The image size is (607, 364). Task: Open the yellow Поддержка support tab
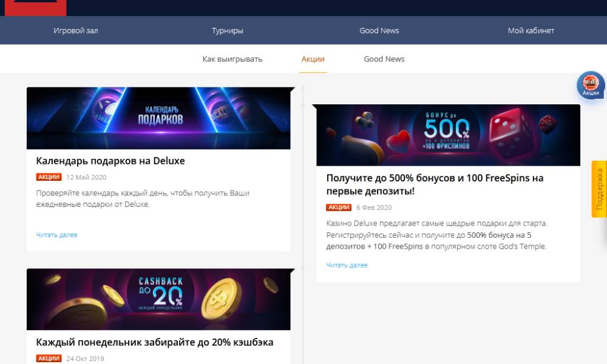(x=599, y=189)
